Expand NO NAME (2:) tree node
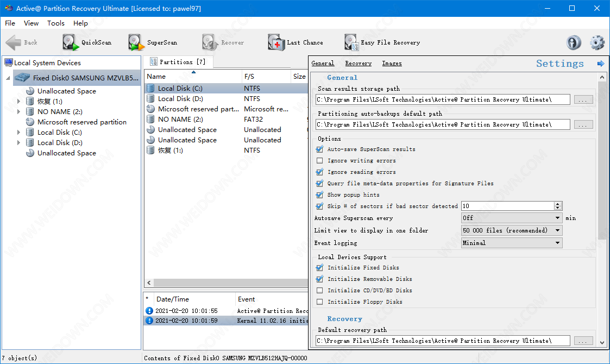 pos(18,112)
